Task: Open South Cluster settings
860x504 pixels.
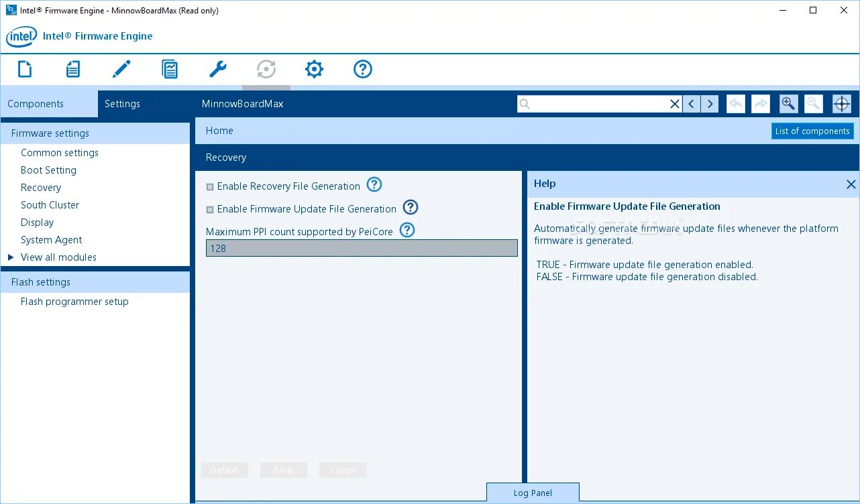Action: pos(50,205)
